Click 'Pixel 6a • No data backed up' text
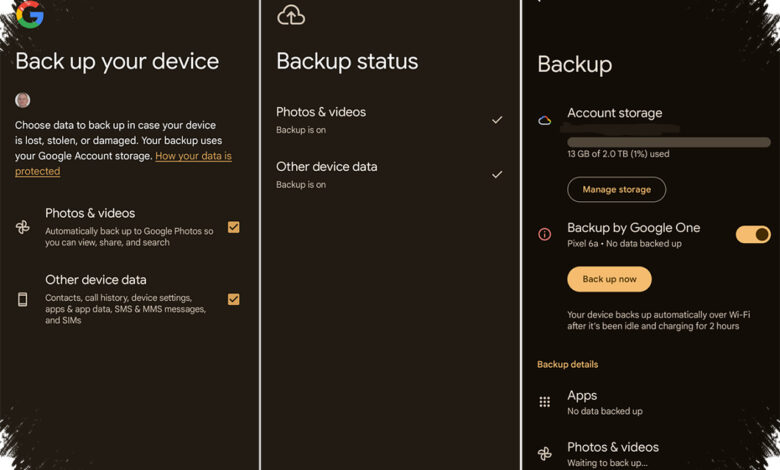 624,244
